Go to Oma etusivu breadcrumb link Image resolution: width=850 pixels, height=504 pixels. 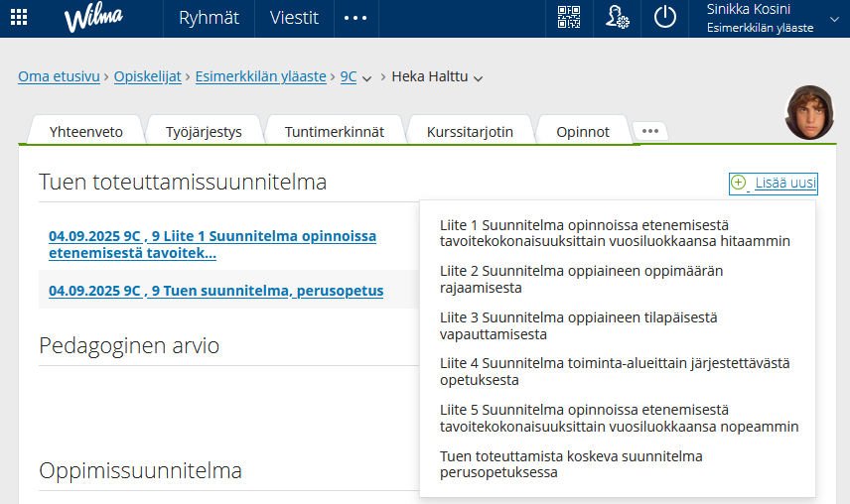pyautogui.click(x=59, y=76)
